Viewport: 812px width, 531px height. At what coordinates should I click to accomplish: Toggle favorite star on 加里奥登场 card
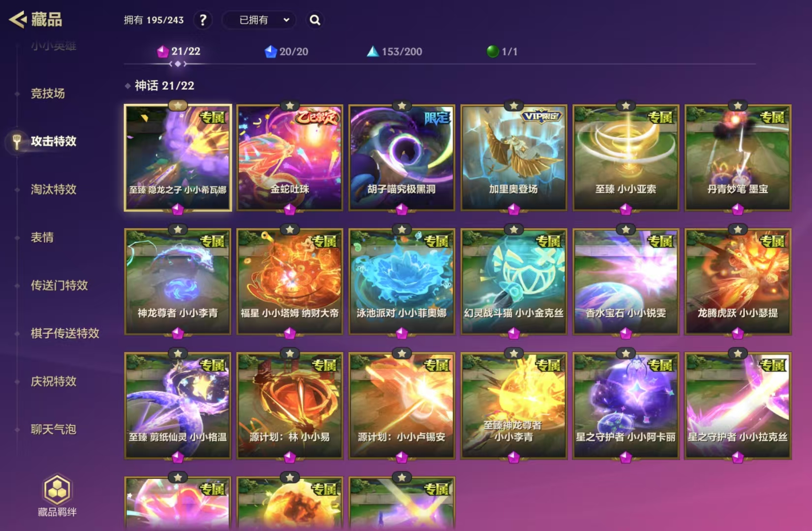click(x=514, y=106)
